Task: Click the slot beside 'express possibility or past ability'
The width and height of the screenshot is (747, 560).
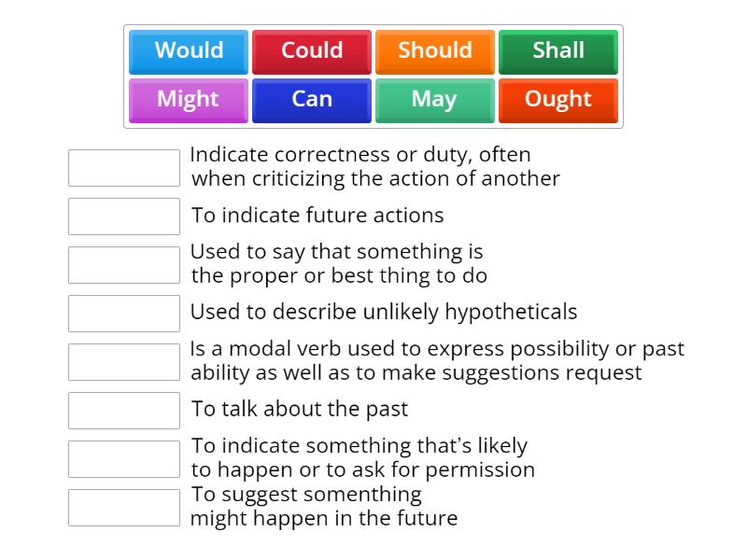Action: coord(123,361)
